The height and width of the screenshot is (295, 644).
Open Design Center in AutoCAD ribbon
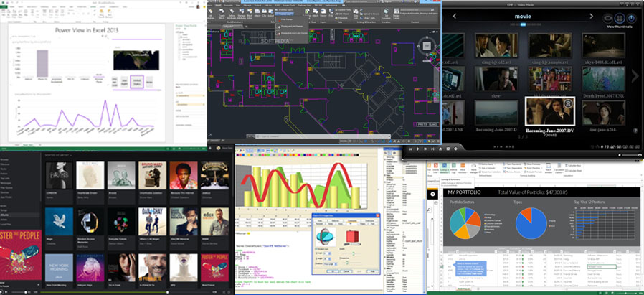pyautogui.click(x=397, y=14)
